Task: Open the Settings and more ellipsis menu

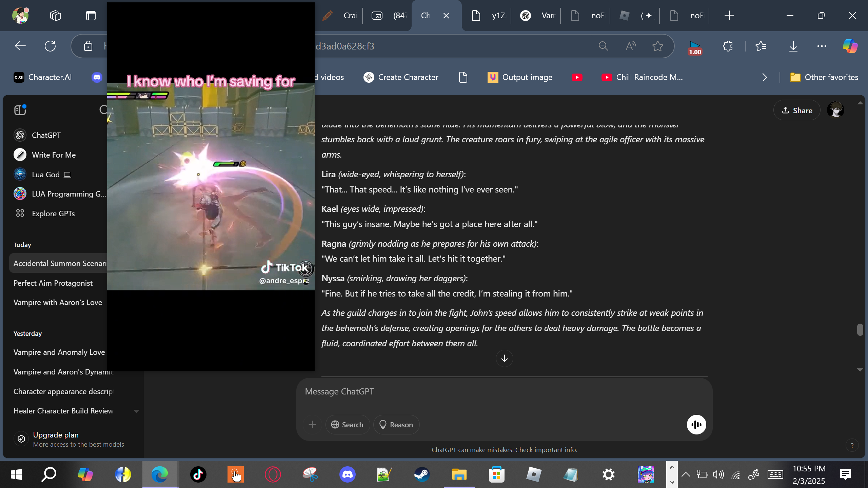Action: (x=822, y=46)
